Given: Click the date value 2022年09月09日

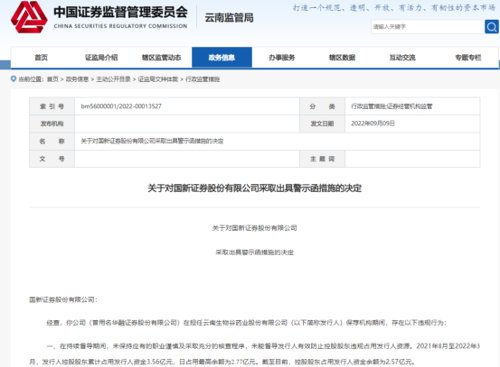Looking at the screenshot, I should click(x=373, y=123).
